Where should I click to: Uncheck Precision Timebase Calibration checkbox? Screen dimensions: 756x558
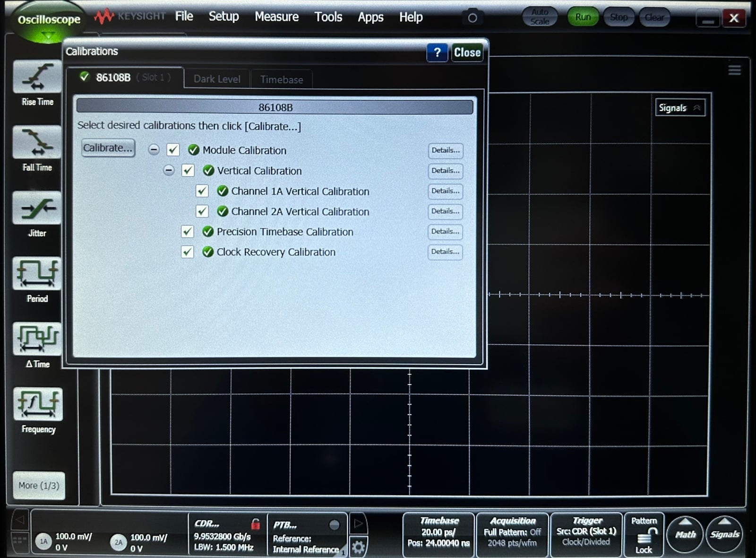click(188, 232)
